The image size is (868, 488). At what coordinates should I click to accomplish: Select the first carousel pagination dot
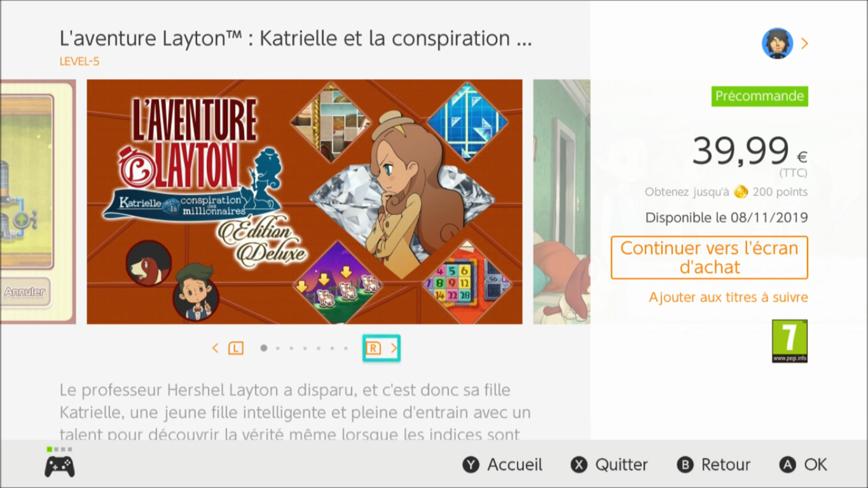point(263,348)
